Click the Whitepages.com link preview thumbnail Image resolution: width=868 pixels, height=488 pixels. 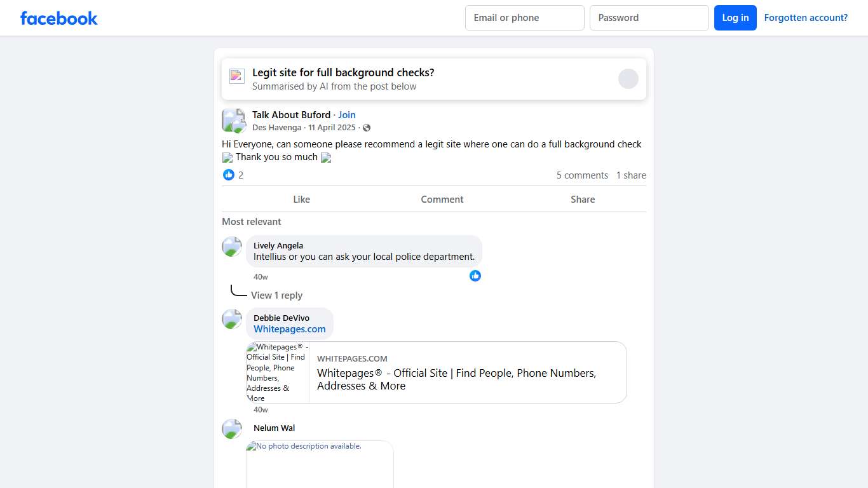coord(277,372)
